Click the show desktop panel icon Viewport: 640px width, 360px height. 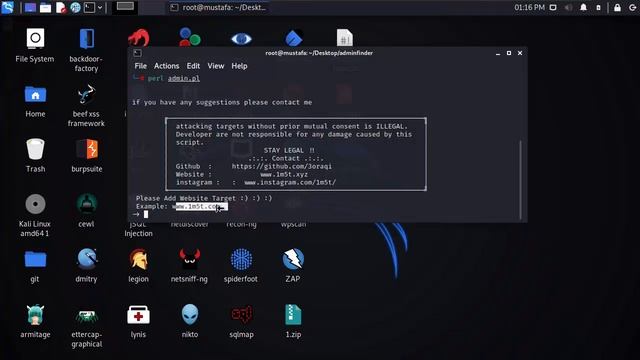point(30,7)
